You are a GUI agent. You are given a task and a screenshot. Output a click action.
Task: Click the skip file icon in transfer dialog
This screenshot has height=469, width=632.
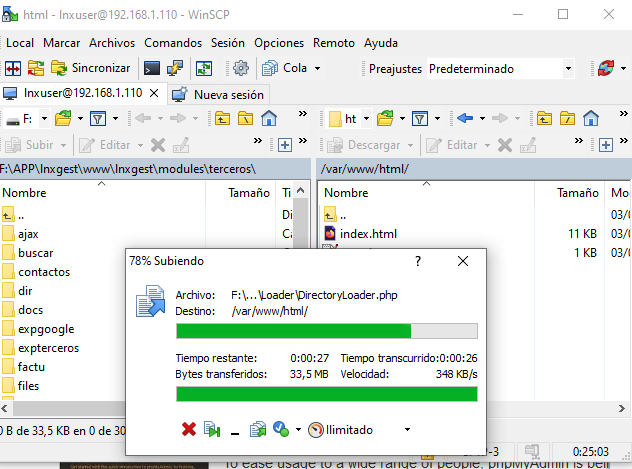coord(212,430)
